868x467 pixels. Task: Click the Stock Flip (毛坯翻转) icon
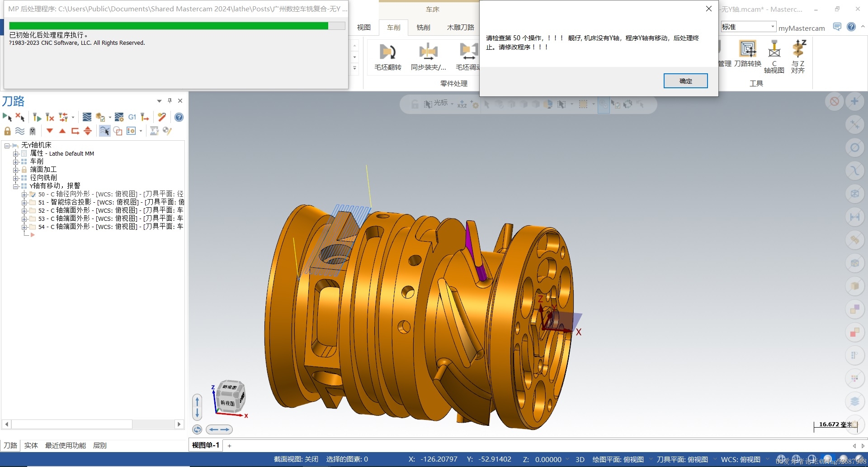pos(387,57)
